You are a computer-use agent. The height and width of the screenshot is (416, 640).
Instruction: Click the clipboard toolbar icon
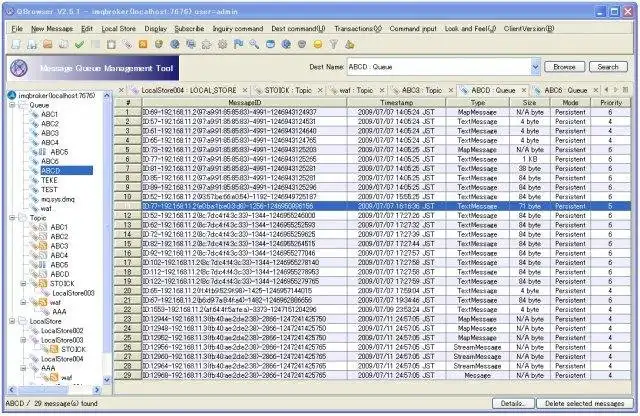pos(111,44)
